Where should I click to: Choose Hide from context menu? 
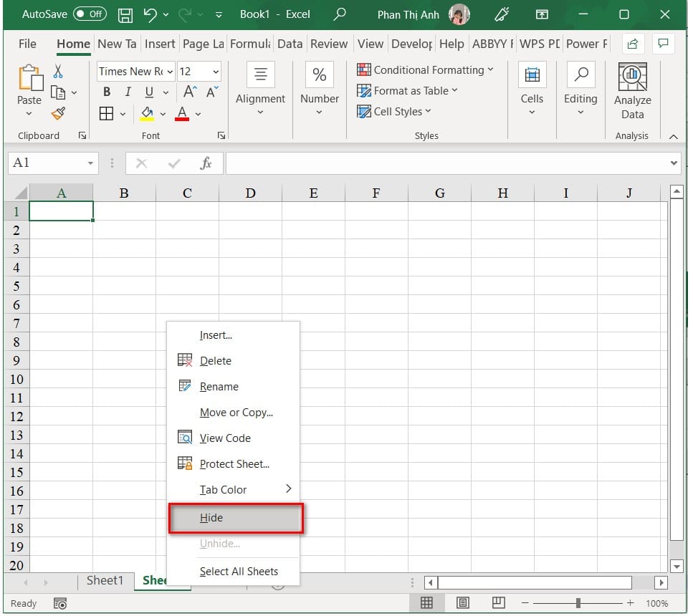click(236, 519)
